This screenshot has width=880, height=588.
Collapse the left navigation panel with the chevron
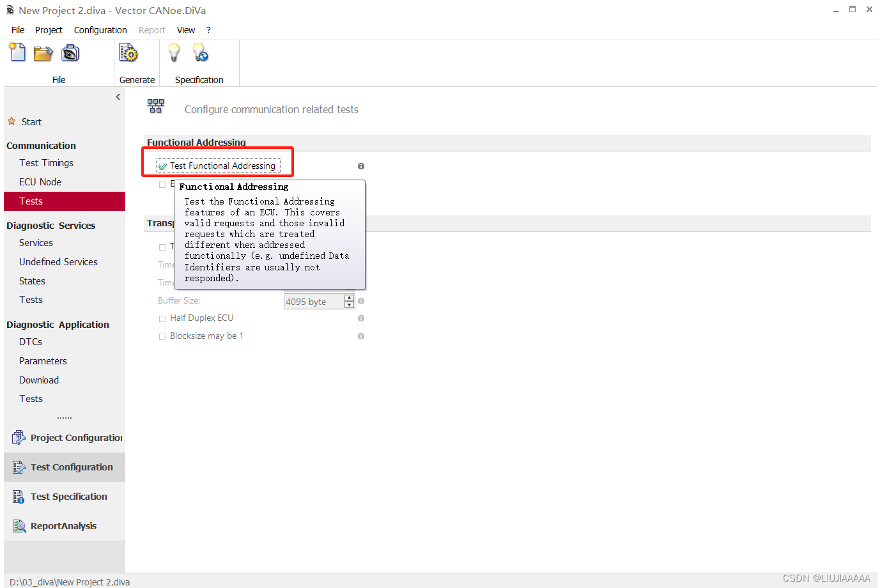(x=118, y=97)
